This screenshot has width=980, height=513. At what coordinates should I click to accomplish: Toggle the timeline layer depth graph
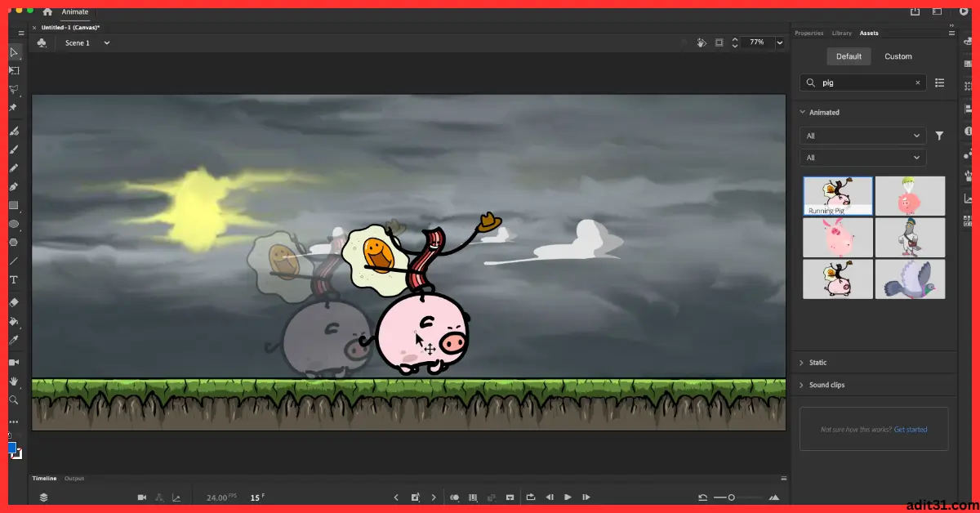(x=176, y=497)
